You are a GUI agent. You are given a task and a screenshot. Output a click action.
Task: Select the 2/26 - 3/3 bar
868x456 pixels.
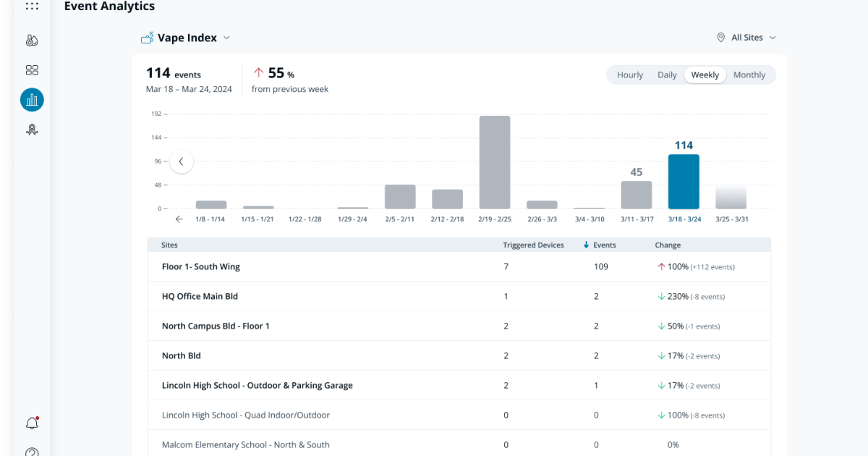point(542,205)
